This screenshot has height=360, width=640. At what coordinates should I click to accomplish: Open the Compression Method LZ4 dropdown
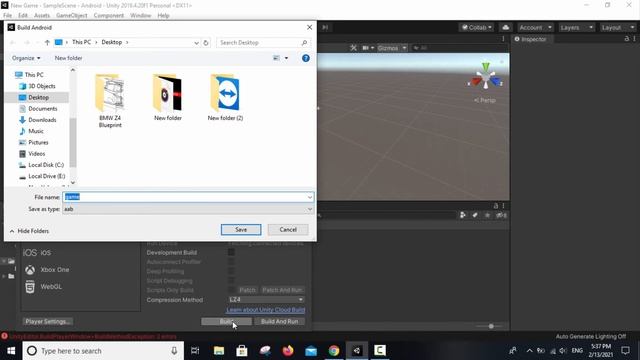(266, 300)
